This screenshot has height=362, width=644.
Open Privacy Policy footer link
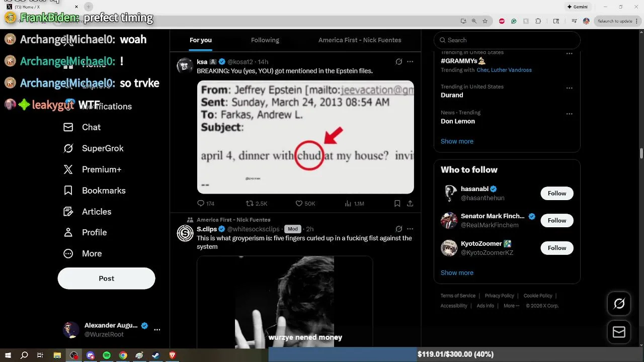[499, 296]
